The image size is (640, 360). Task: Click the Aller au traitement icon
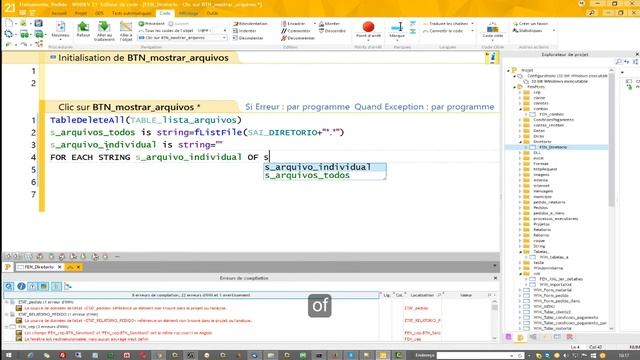coord(104,27)
